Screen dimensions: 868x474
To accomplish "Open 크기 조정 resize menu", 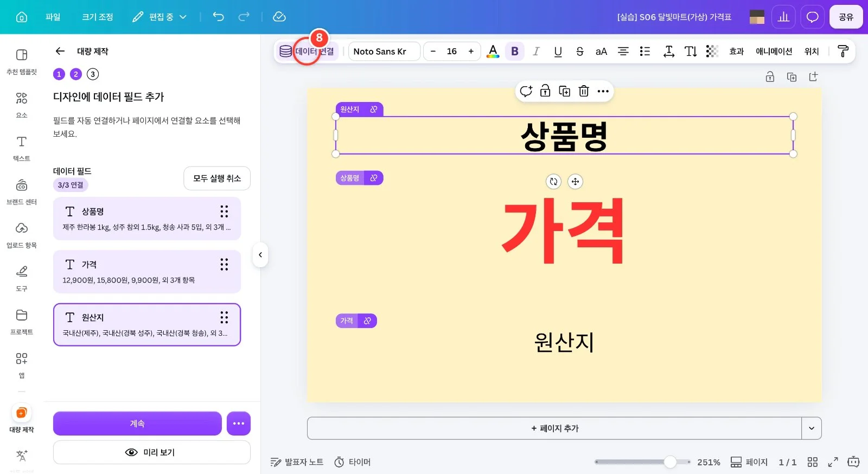I will pos(98,17).
